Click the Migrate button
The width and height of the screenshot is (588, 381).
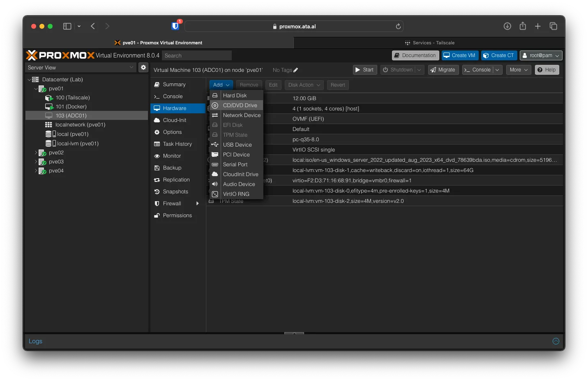click(x=443, y=70)
